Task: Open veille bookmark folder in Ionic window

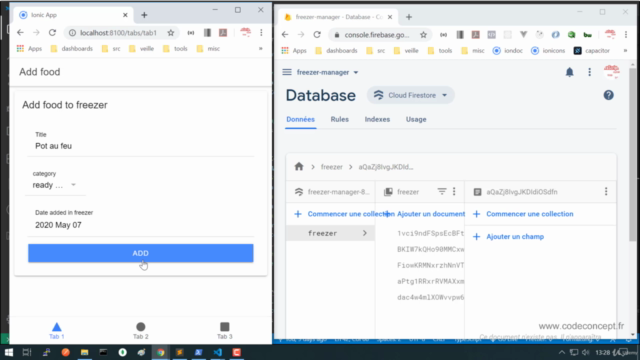Action: click(x=141, y=49)
